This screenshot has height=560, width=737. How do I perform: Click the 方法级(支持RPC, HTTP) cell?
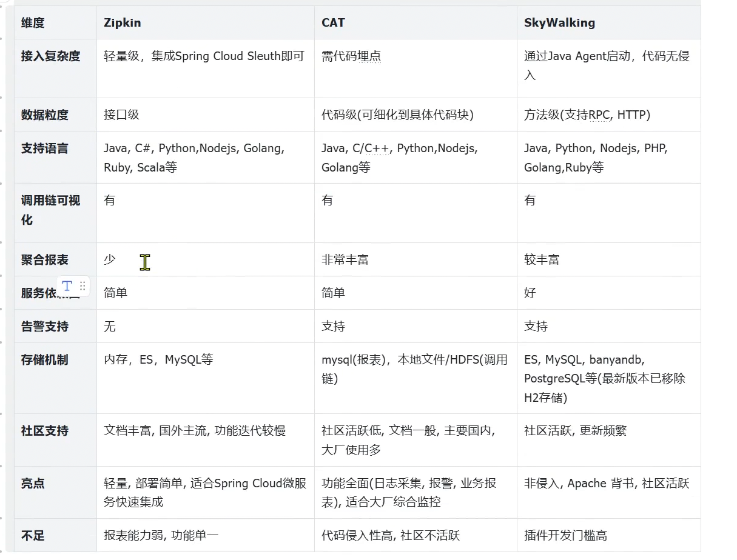coord(609,115)
